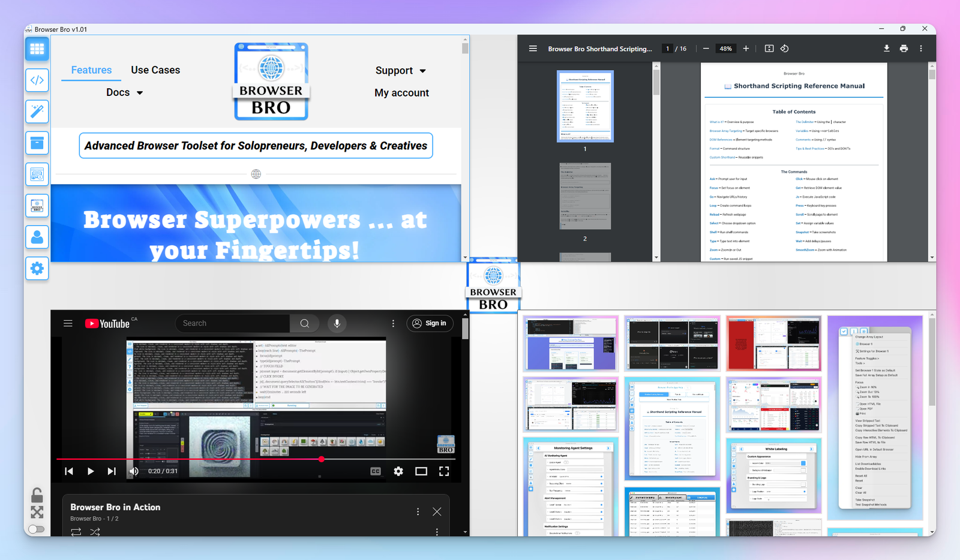Rotate the PDF counterclockwise

(784, 49)
